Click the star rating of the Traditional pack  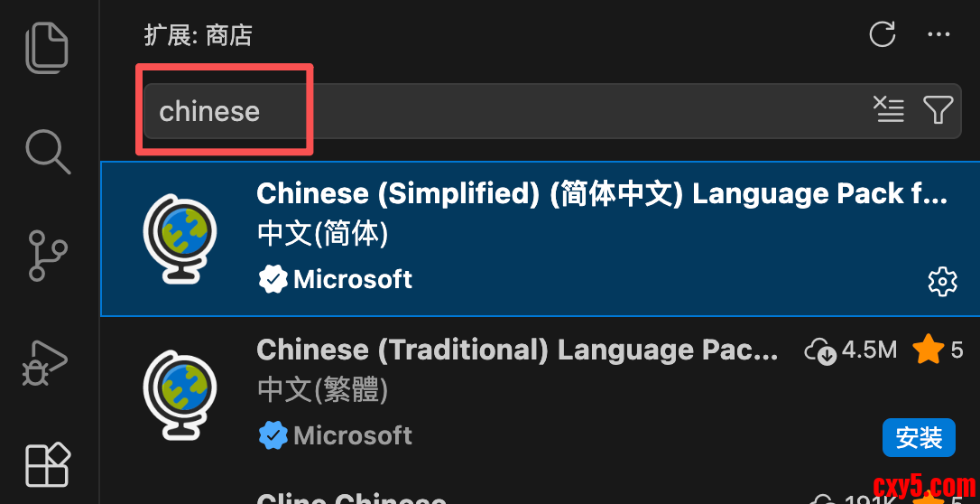(938, 350)
